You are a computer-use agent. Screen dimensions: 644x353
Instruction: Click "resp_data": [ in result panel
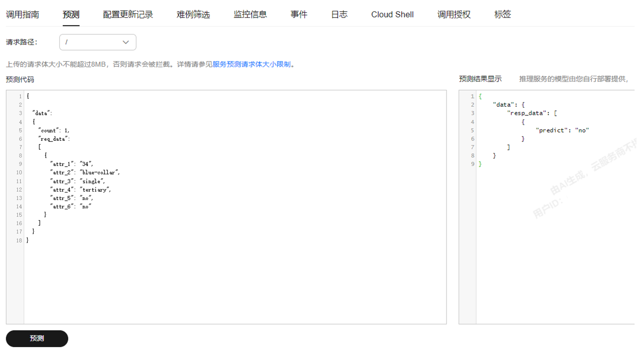(x=532, y=113)
